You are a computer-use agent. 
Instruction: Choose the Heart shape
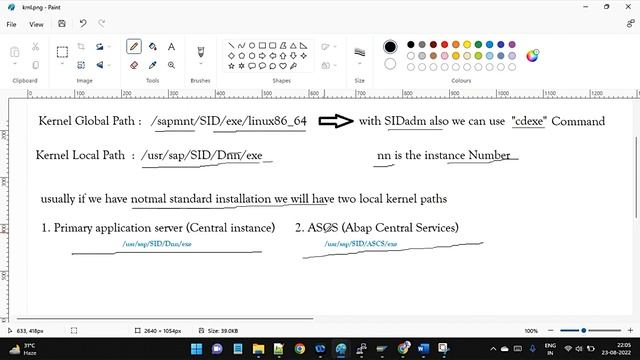tap(283, 66)
